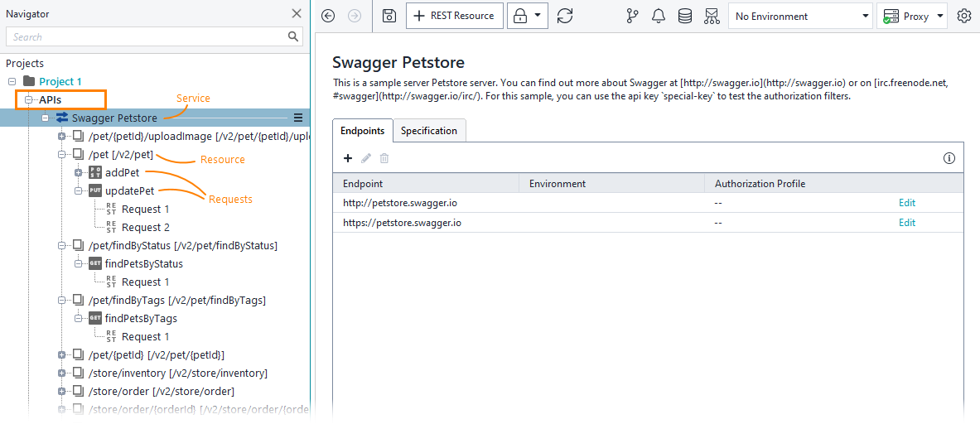Viewport: 980px width, 424px height.
Task: Collapse the APIs tree node
Action: (x=28, y=99)
